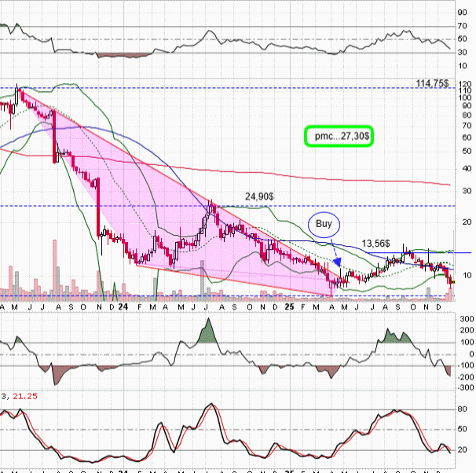Click the 300 tick on CCI axis
The width and height of the screenshot is (476, 473).
[463, 320]
